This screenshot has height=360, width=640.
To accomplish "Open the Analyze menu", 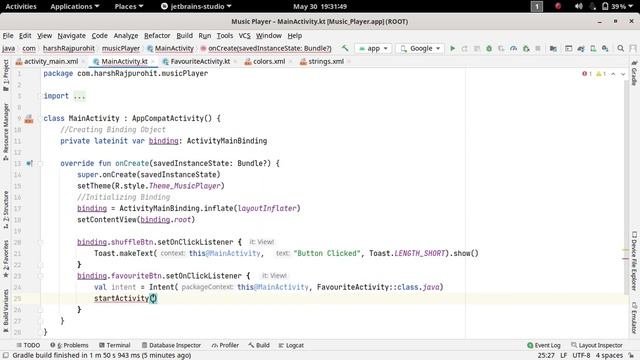I will (126, 36).
